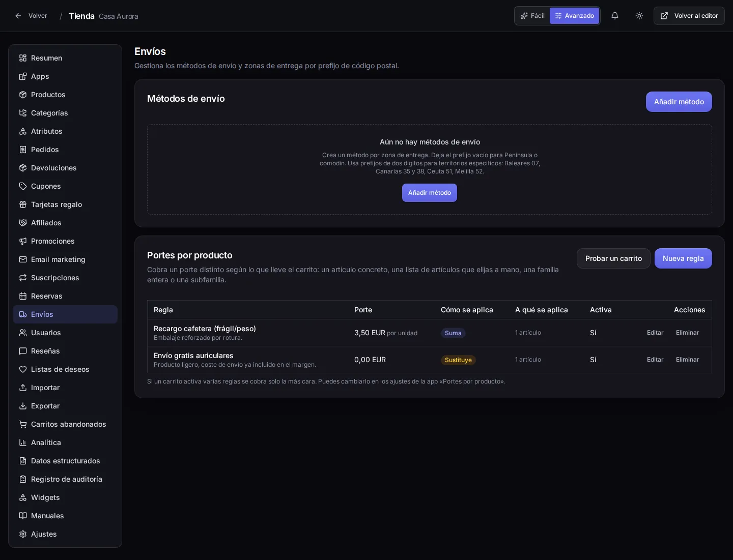Click the Listas de deseos heart icon
This screenshot has width=733, height=560.
(x=23, y=369)
